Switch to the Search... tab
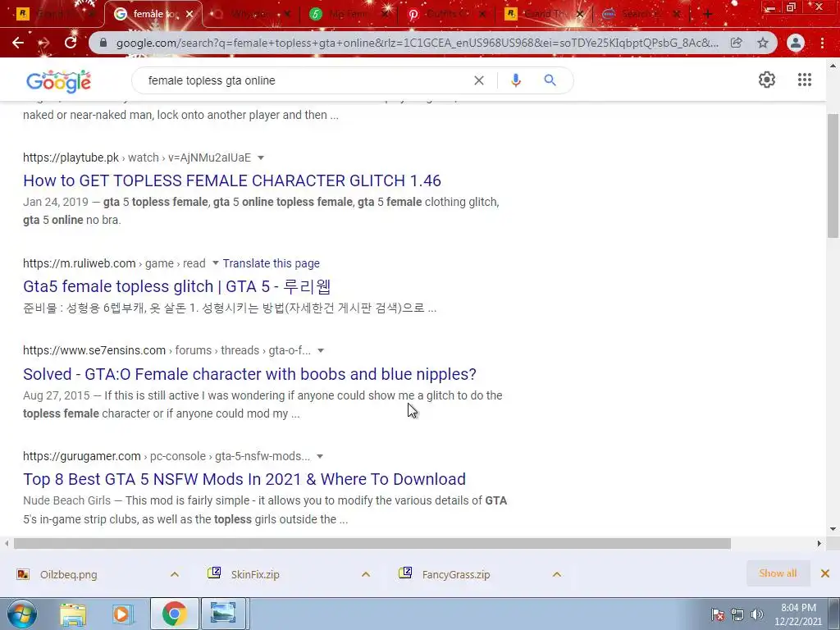 [x=641, y=15]
